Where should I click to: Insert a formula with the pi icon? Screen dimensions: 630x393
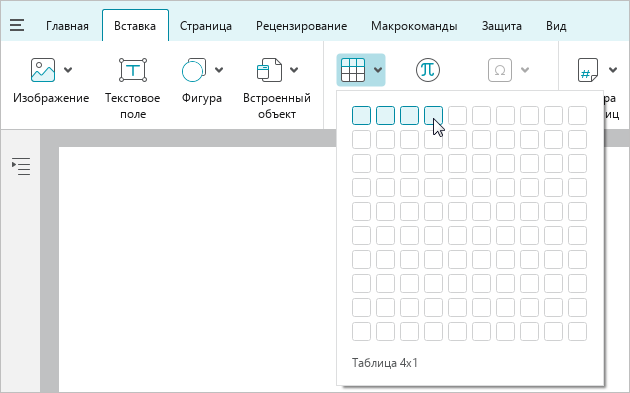pyautogui.click(x=428, y=70)
